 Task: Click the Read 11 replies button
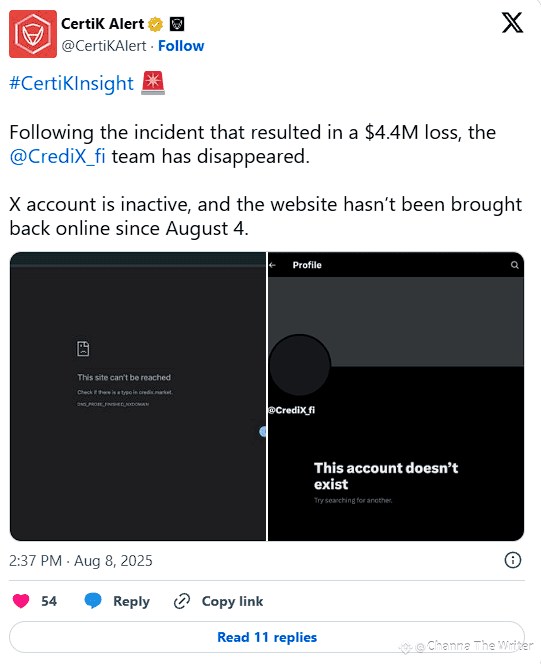[x=267, y=637]
